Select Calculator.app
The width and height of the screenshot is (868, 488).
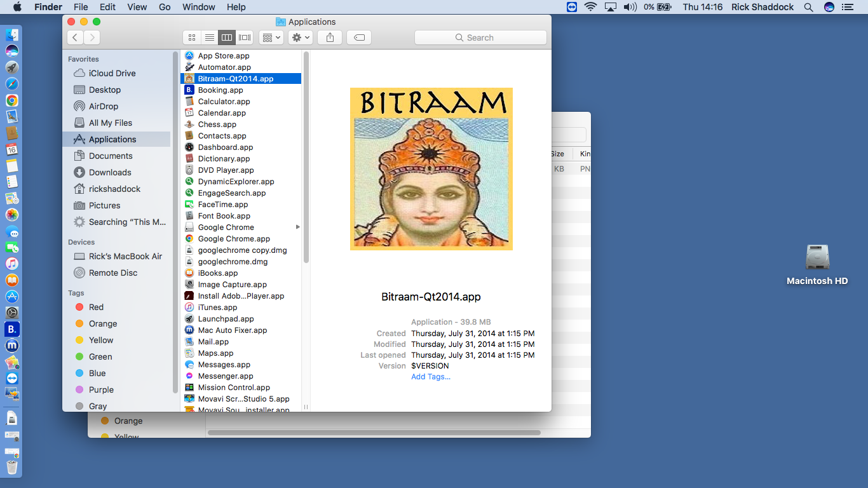coord(224,102)
